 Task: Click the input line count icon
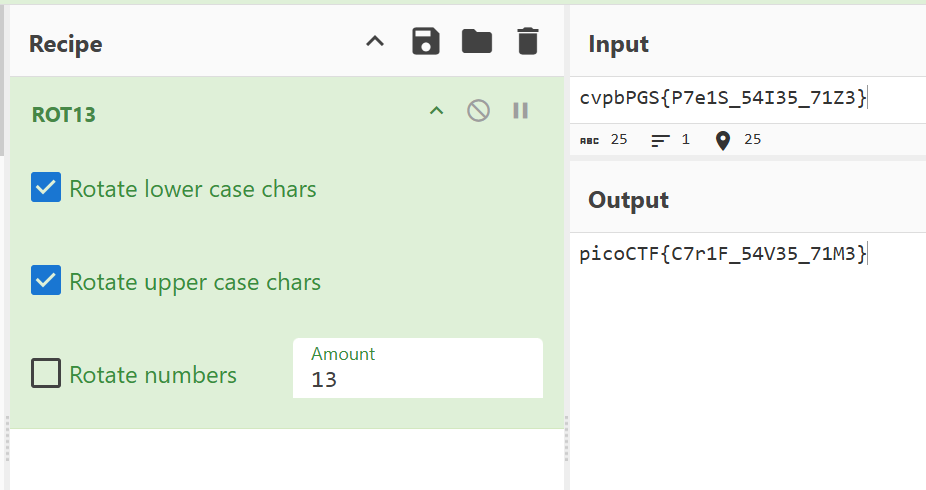(x=659, y=140)
